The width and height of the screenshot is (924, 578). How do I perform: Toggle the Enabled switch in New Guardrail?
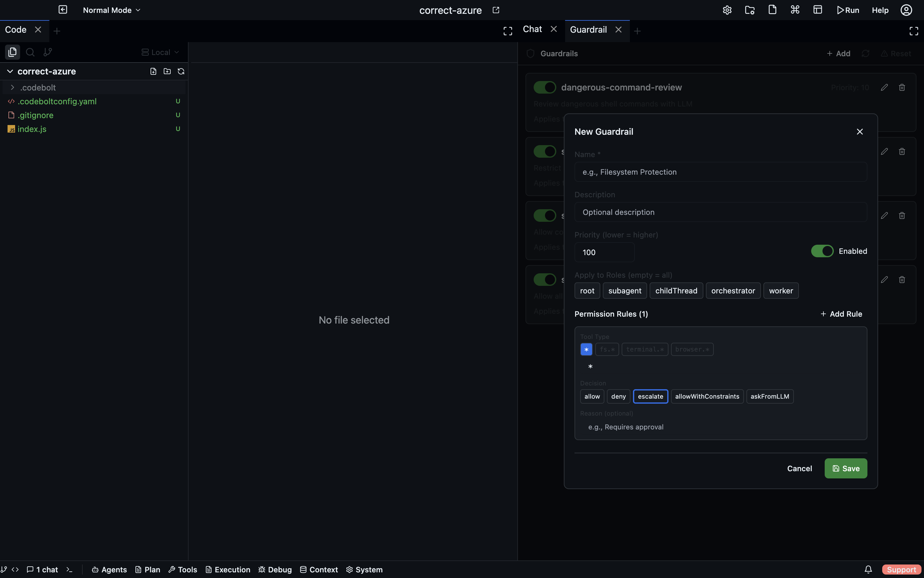822,251
